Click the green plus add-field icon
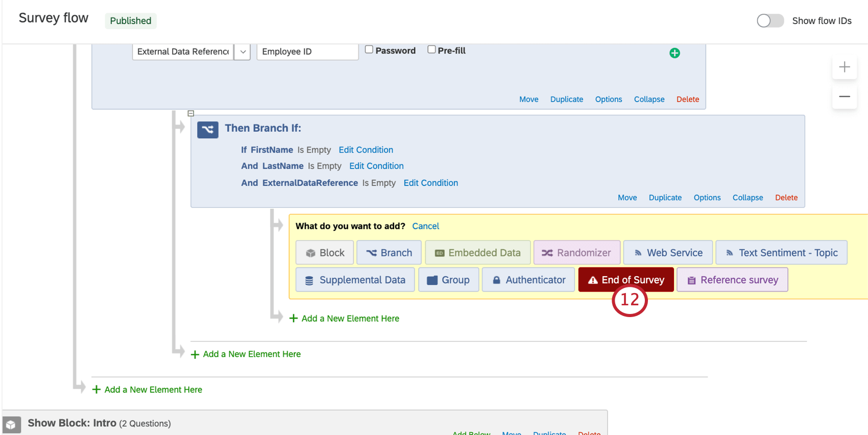This screenshot has width=868, height=435. point(674,53)
